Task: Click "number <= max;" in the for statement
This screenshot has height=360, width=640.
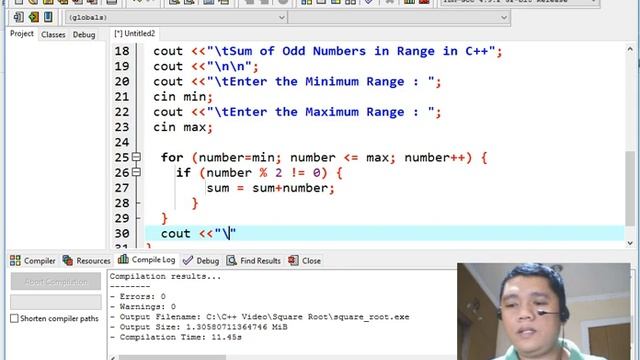Action: (x=343, y=158)
